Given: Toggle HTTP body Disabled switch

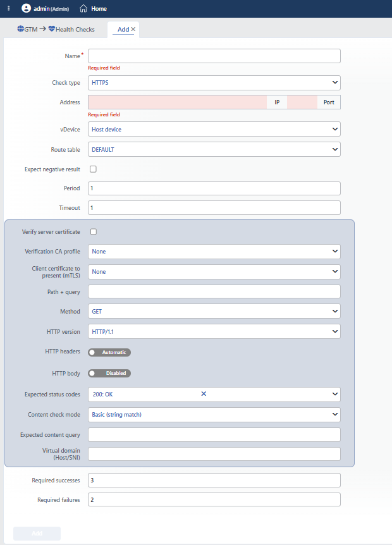Looking at the screenshot, I should coord(109,373).
